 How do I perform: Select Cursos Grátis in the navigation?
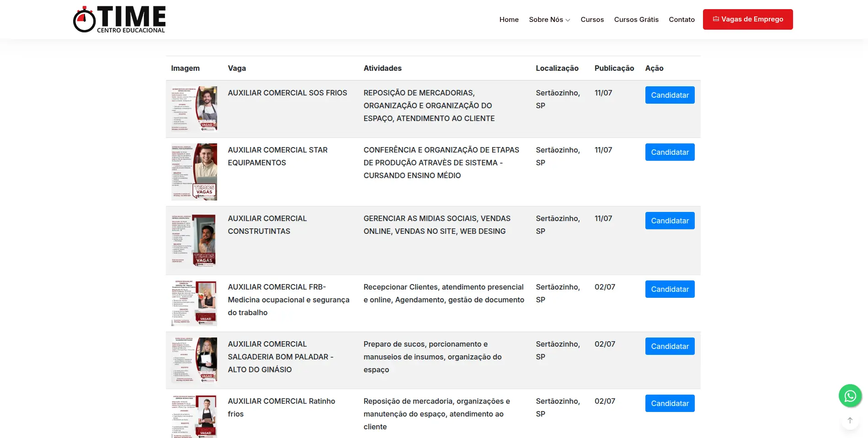(636, 20)
